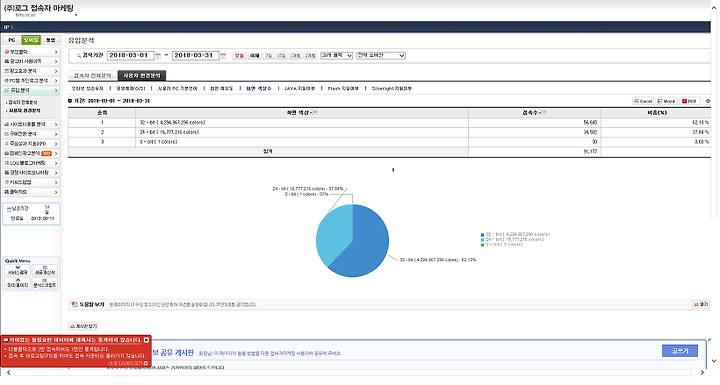Click the 어제 date shortcut
The width and height of the screenshot is (720, 385).
254,56
